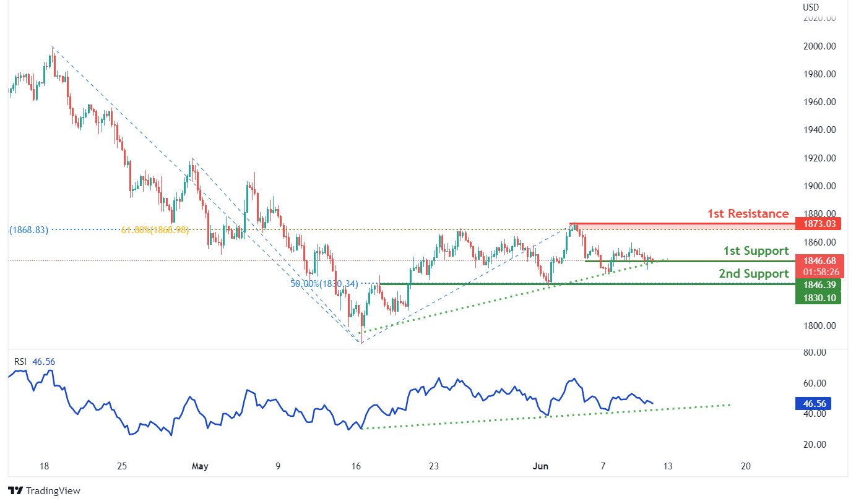
Task: Click the TradingView logo
Action: [x=44, y=490]
